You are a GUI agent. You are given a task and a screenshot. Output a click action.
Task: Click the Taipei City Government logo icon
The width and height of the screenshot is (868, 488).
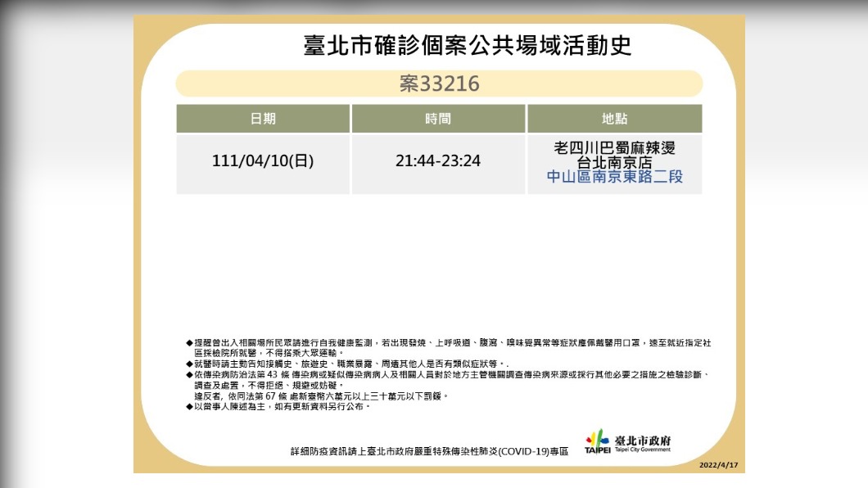(x=597, y=441)
